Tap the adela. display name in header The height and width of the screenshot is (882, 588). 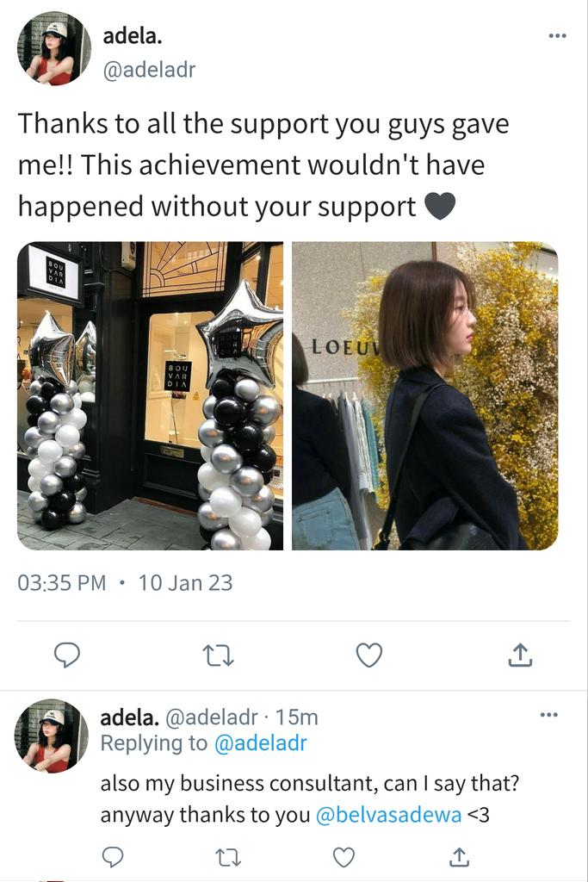point(133,36)
